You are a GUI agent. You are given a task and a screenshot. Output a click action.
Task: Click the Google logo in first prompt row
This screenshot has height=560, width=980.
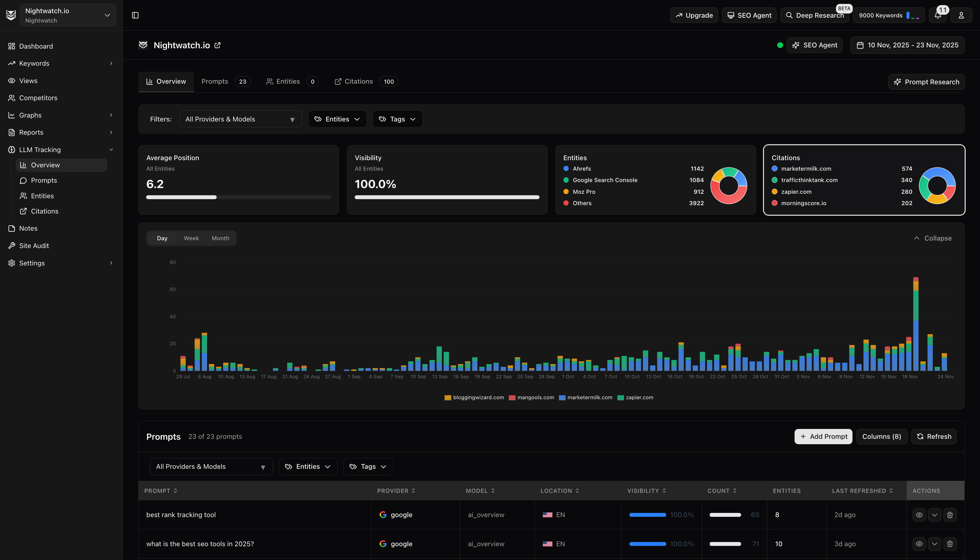383,515
